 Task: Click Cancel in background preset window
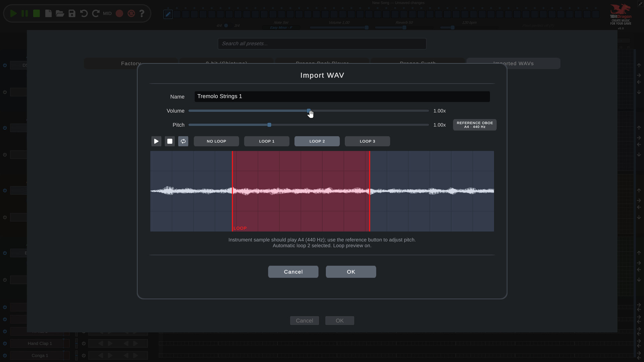tap(305, 321)
